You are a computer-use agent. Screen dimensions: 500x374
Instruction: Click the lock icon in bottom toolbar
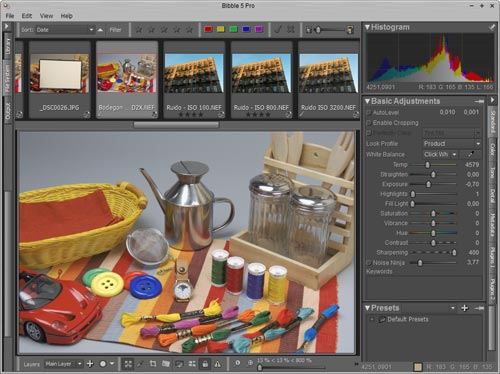pos(205,364)
